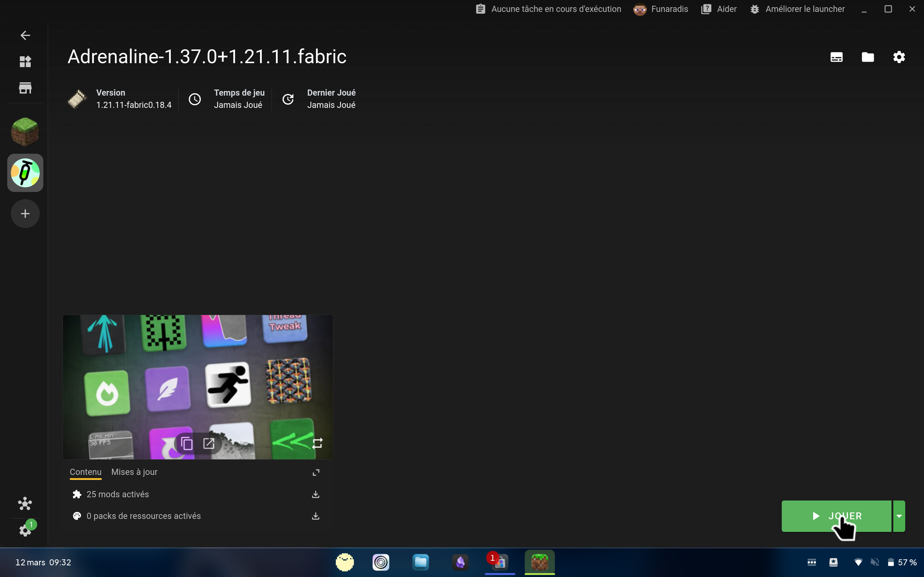This screenshot has height=577, width=924.
Task: Open the purple crystal app in taskbar
Action: tap(460, 562)
